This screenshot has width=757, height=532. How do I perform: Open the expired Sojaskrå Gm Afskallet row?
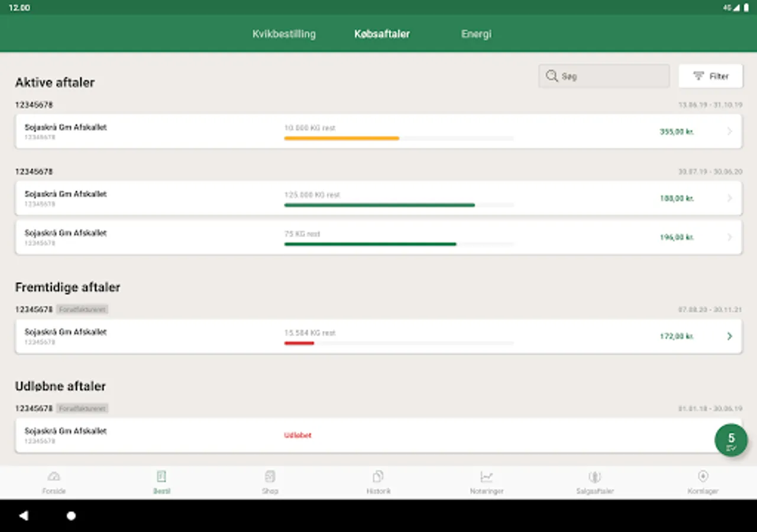[378, 436]
